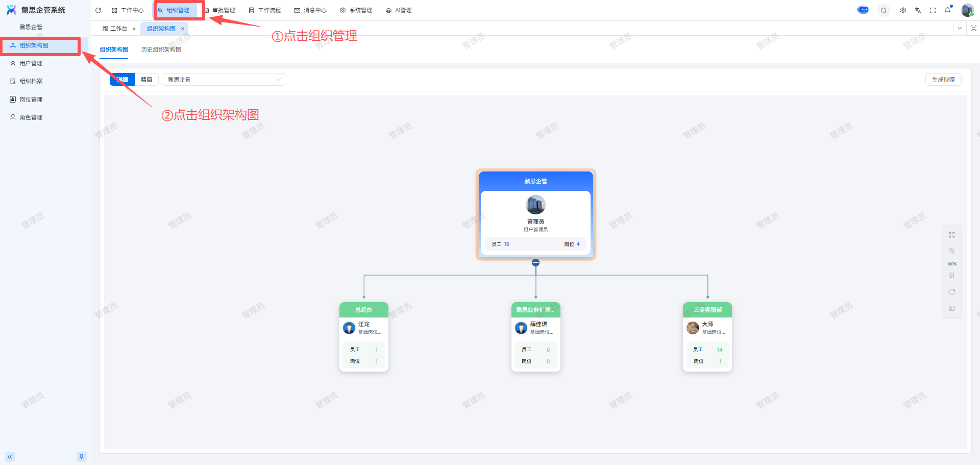Image resolution: width=980 pixels, height=465 pixels.
Task: Open the 灝思企管 organization dropdown
Action: tap(224, 80)
